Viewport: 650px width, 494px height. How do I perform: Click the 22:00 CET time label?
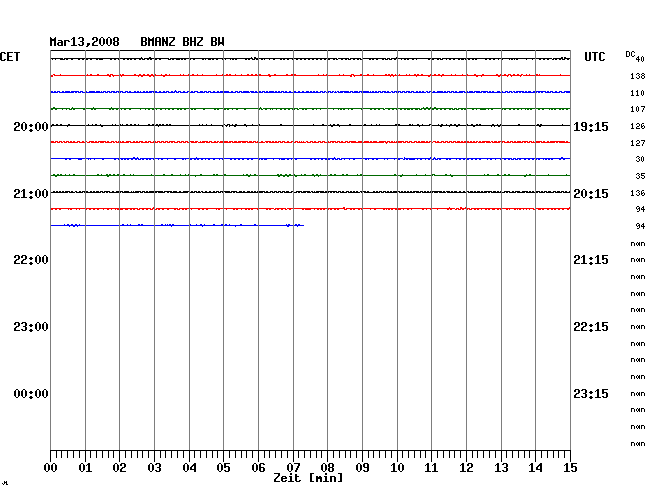tap(31, 260)
